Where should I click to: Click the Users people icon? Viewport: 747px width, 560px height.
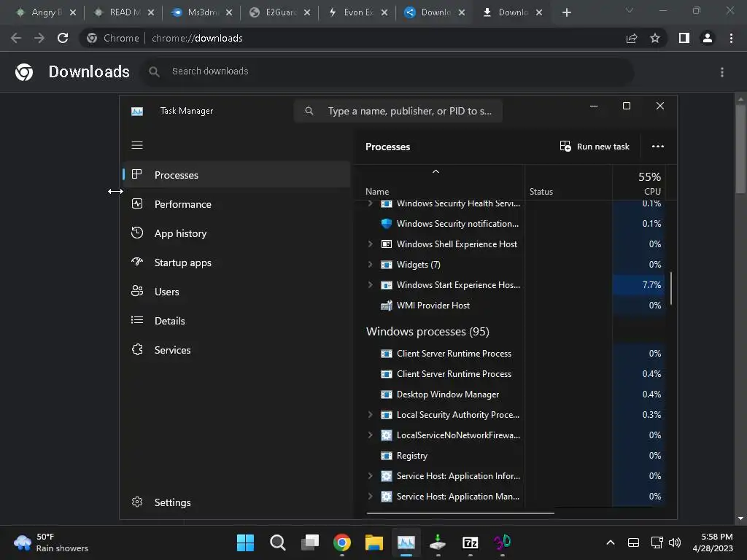[x=137, y=291]
